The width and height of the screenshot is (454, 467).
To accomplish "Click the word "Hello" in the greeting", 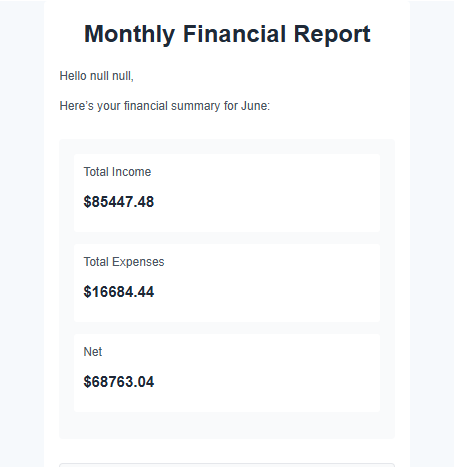I will tap(73, 76).
